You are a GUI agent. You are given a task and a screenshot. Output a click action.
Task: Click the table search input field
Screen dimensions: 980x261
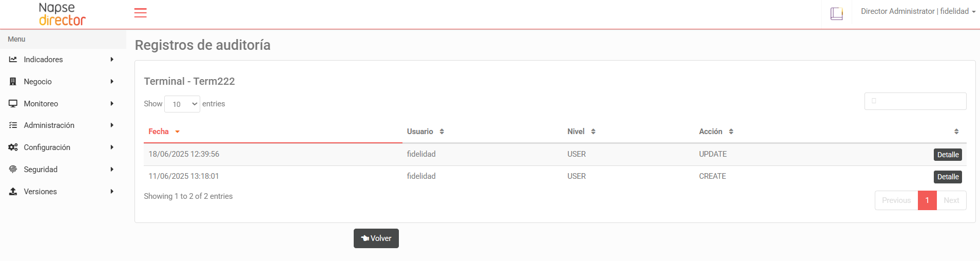[x=915, y=101]
